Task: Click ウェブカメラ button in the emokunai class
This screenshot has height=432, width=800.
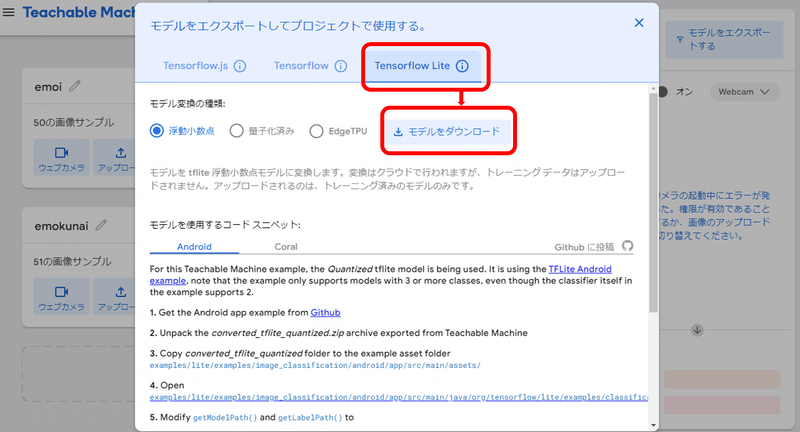Action: coord(61,297)
